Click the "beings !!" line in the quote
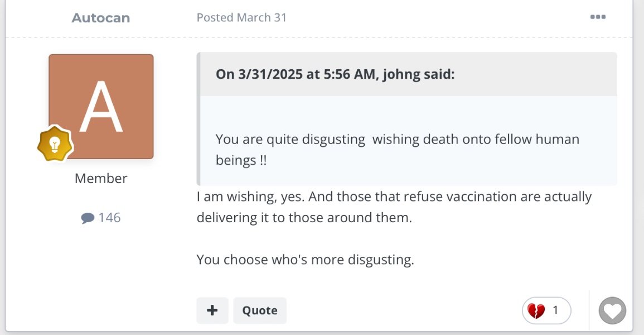 241,160
